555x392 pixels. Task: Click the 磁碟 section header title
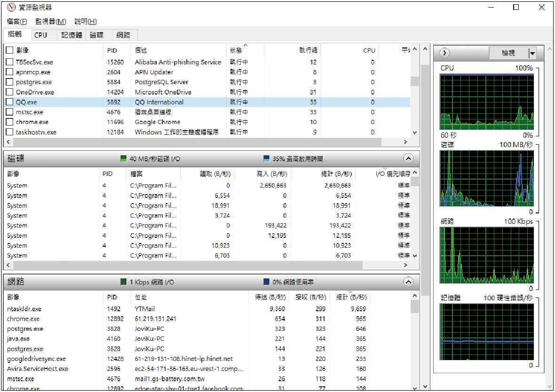pos(16,158)
